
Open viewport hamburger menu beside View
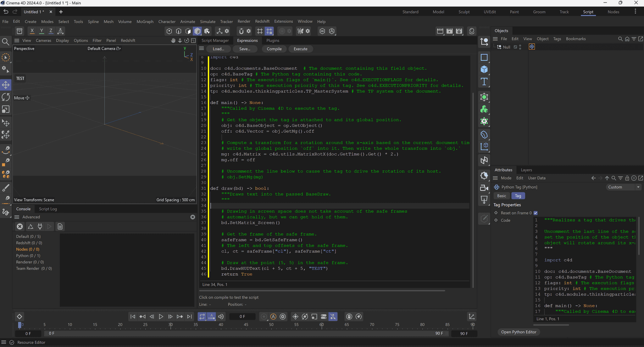pyautogui.click(x=17, y=40)
